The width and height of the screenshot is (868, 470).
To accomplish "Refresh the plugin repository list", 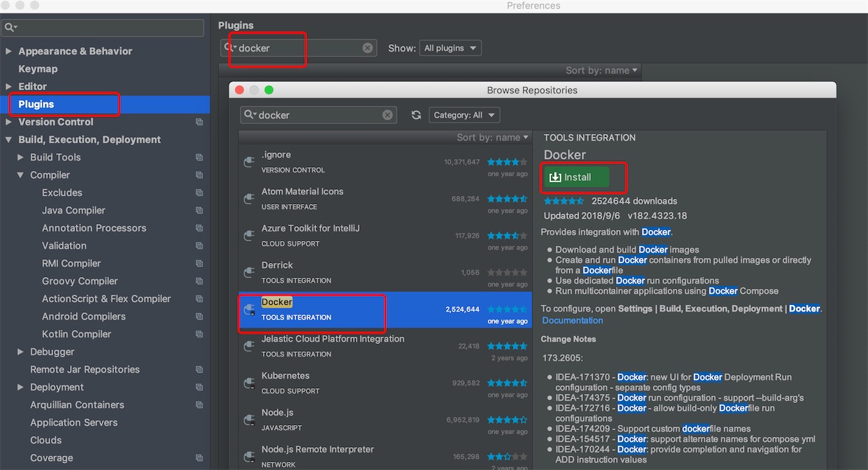I will pos(416,115).
